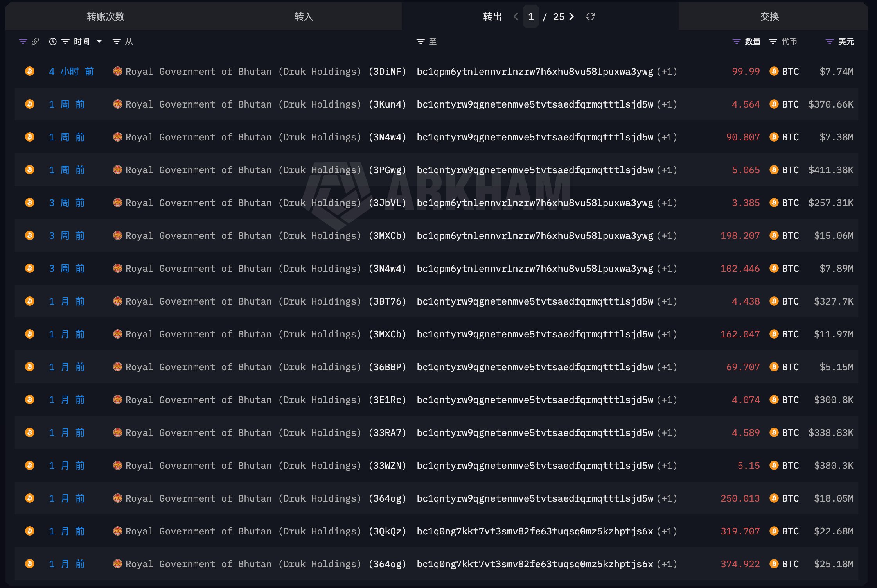Click the Bhutan entity icon in the 3QkQz row
The image size is (877, 588).
pyautogui.click(x=117, y=531)
